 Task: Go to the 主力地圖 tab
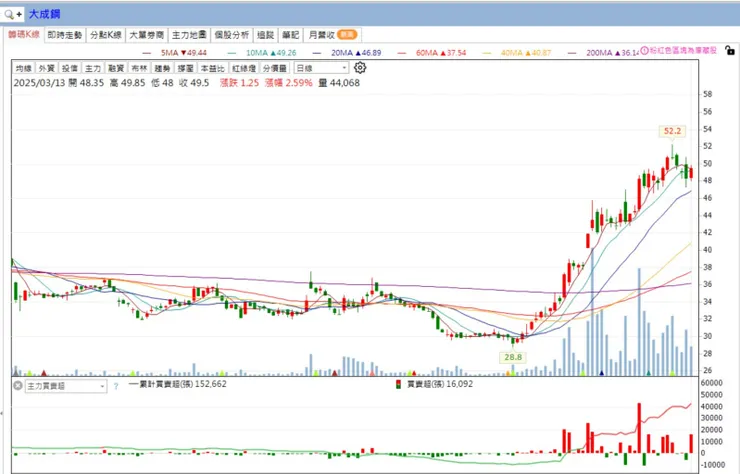189,35
